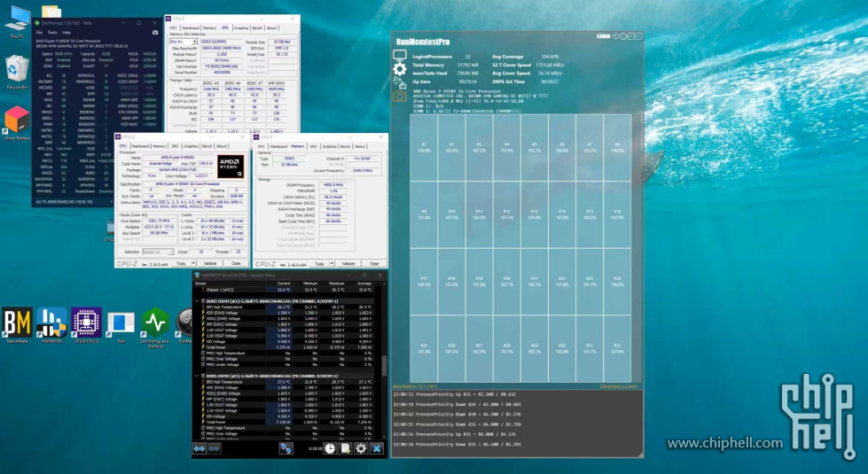Click the Avg Coverage value in RunMemtestPro

pos(550,57)
